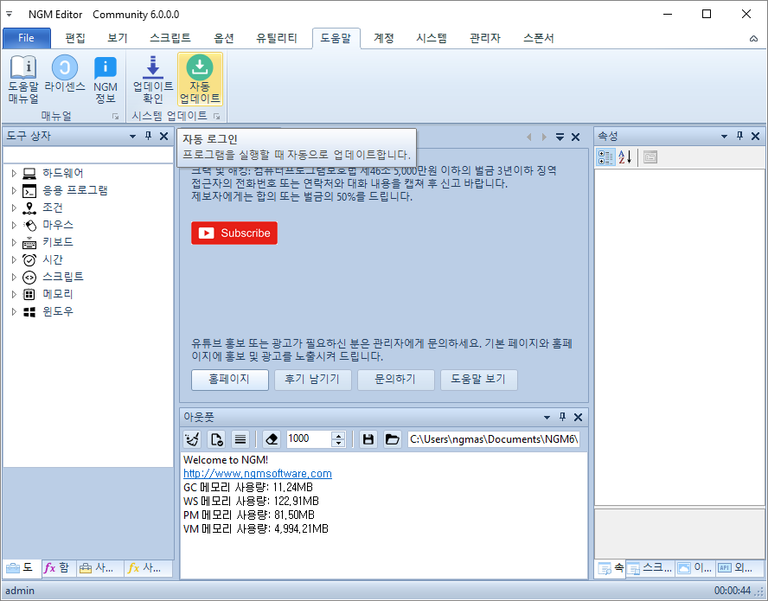Click the toolbox search field
768x601 pixels.
tap(88, 155)
